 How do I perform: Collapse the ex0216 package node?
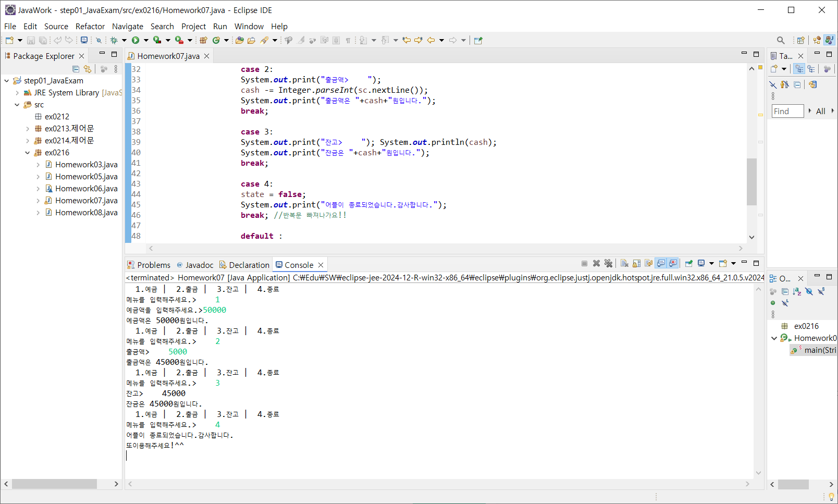[x=28, y=153]
